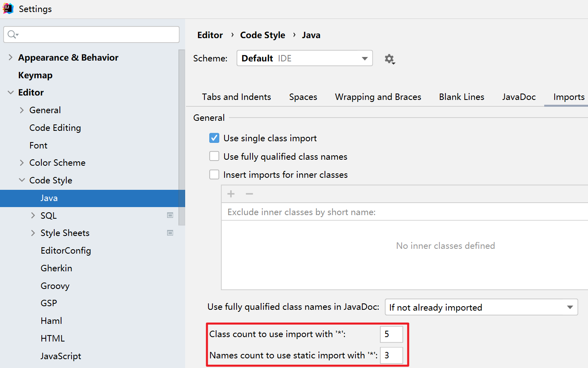The image size is (588, 368).
Task: Click the Style Sheets scheme indicator icon
Action: pyautogui.click(x=170, y=233)
